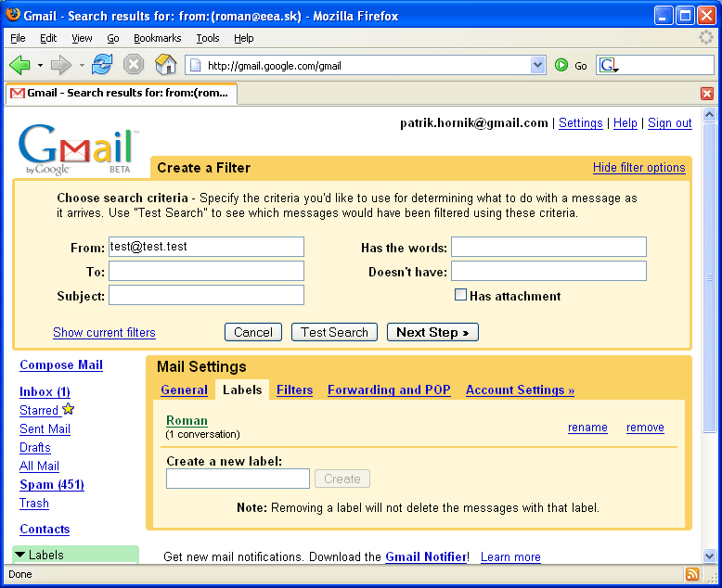
Task: Open the back button history dropdown arrow
Action: point(40,66)
